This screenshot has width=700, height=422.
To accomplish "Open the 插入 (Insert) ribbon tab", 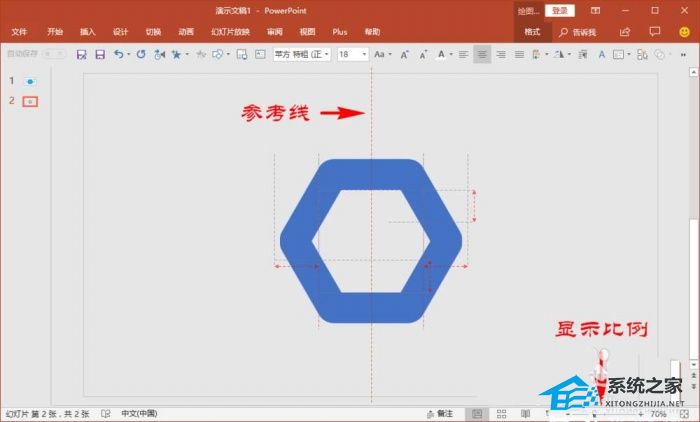I will click(88, 31).
